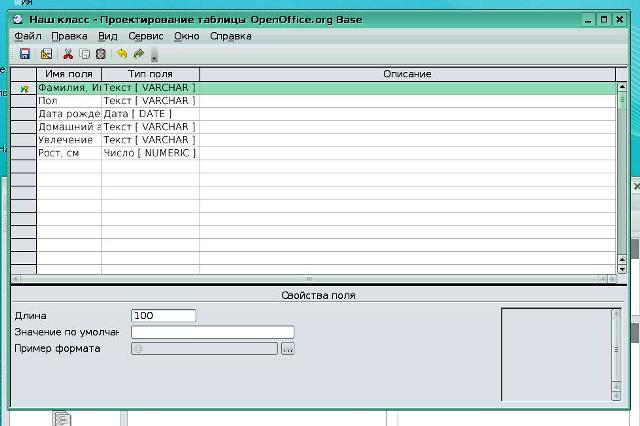
Task: Expand the toolbar overflow arrow
Action: click(154, 56)
